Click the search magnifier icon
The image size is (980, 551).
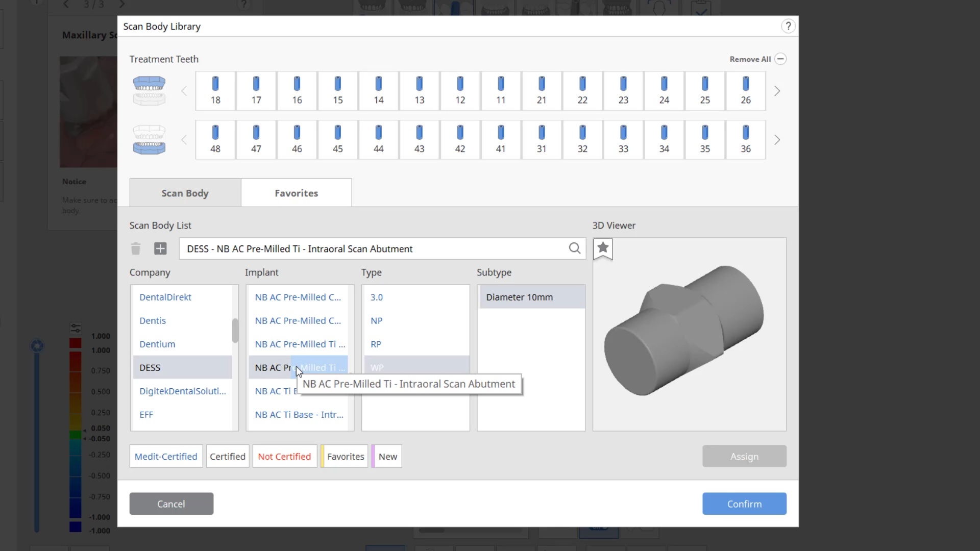coord(574,248)
